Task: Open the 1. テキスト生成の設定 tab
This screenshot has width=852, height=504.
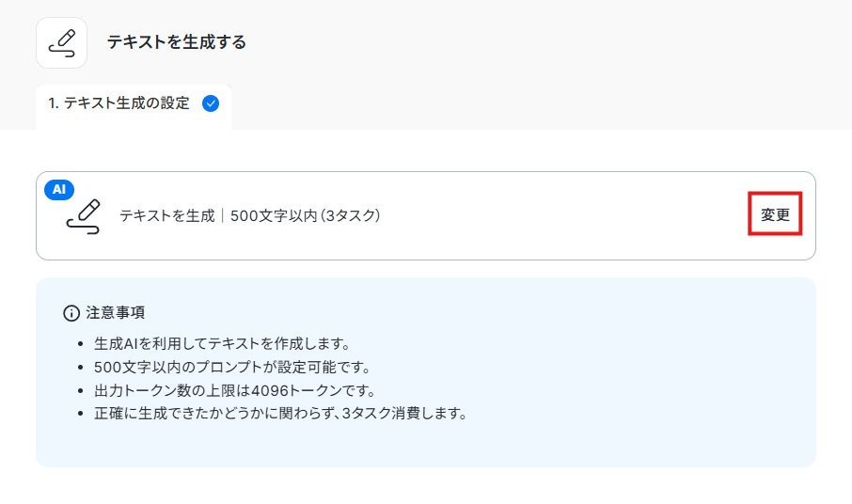Action: (x=134, y=106)
